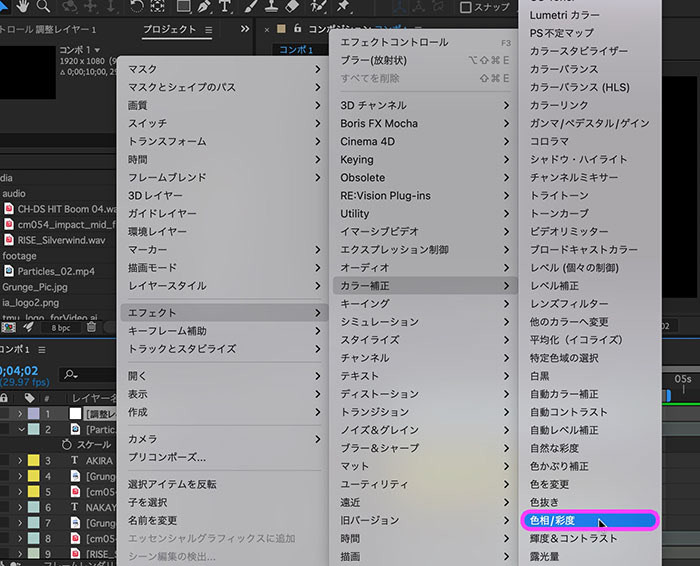The image size is (700, 566).
Task: Expand layer 6 NAKAY properties
Action: 20,508
